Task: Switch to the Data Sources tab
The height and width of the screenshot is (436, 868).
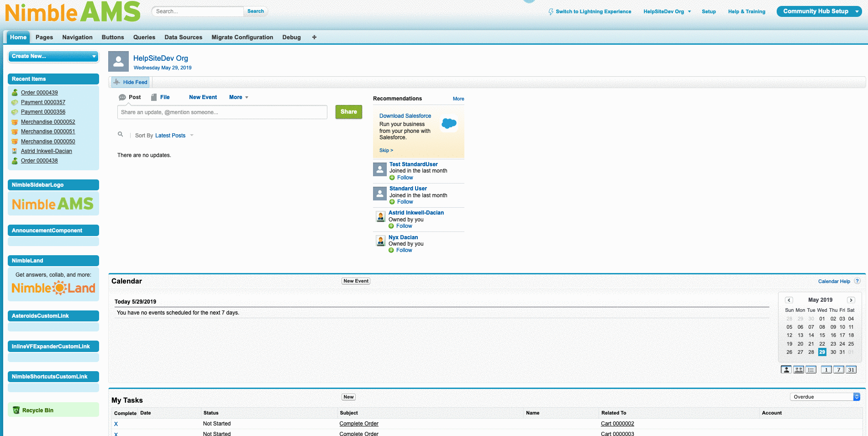Action: 183,37
